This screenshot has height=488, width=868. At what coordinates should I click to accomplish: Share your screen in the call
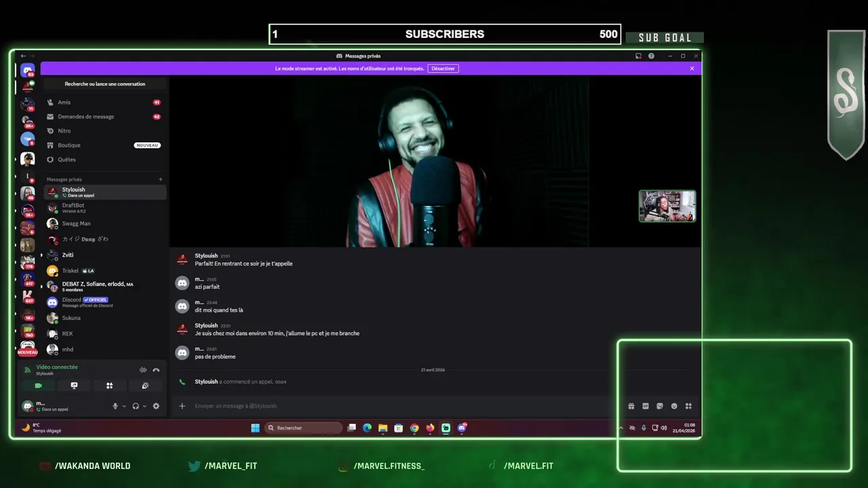tap(74, 386)
